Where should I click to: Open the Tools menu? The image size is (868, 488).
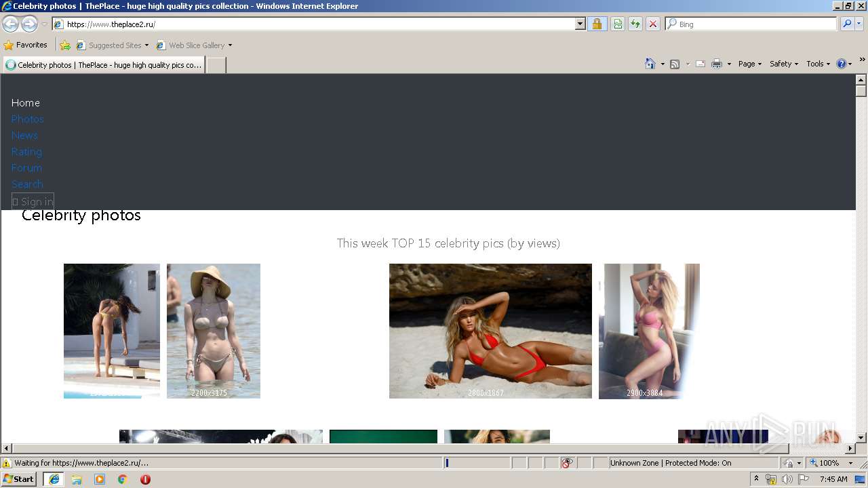pos(818,64)
